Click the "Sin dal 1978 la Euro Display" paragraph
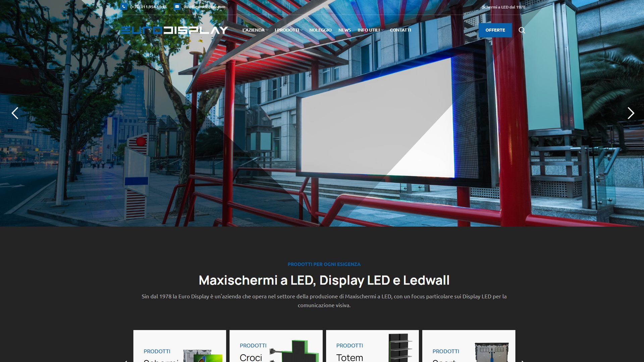644x362 pixels. (x=324, y=301)
